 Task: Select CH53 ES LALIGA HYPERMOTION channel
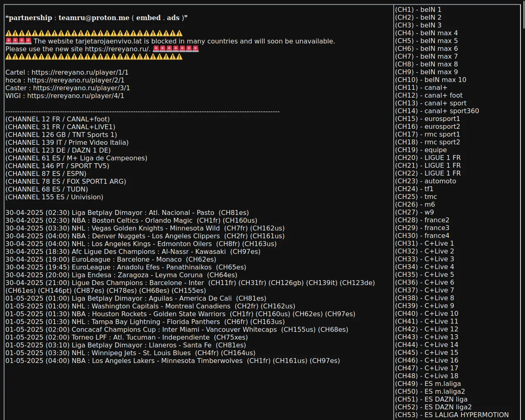452,415
